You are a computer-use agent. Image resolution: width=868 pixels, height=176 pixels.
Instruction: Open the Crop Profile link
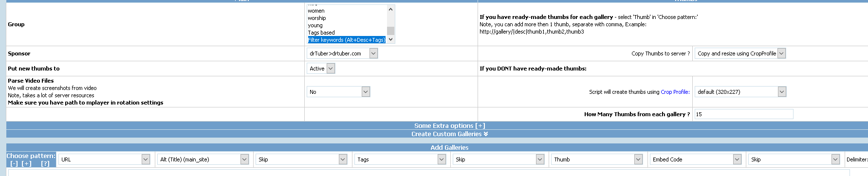[x=674, y=92]
